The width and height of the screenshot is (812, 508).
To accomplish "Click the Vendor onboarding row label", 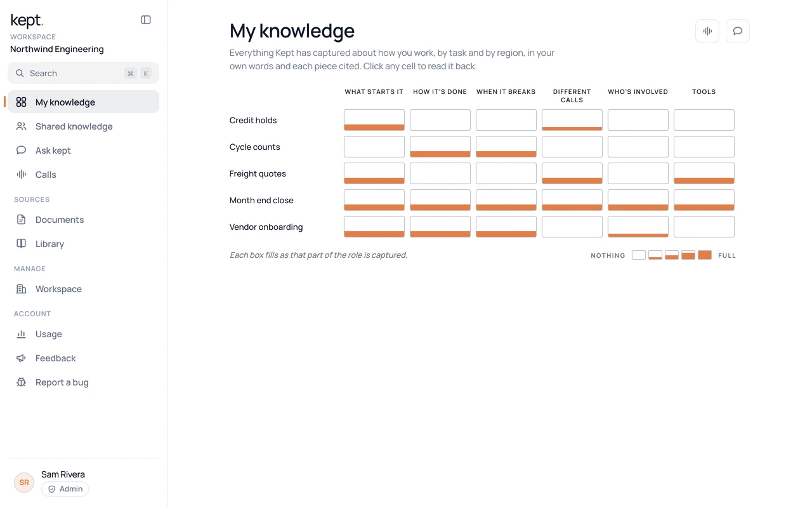I will 266,227.
